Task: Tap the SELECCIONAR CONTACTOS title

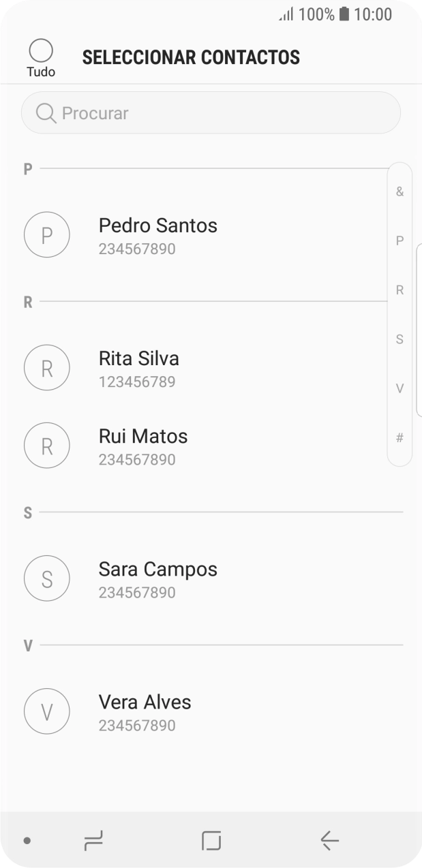Action: click(x=191, y=57)
